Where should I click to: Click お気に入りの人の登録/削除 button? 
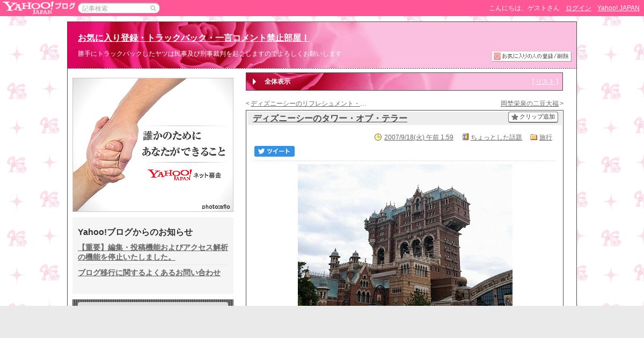tap(531, 56)
